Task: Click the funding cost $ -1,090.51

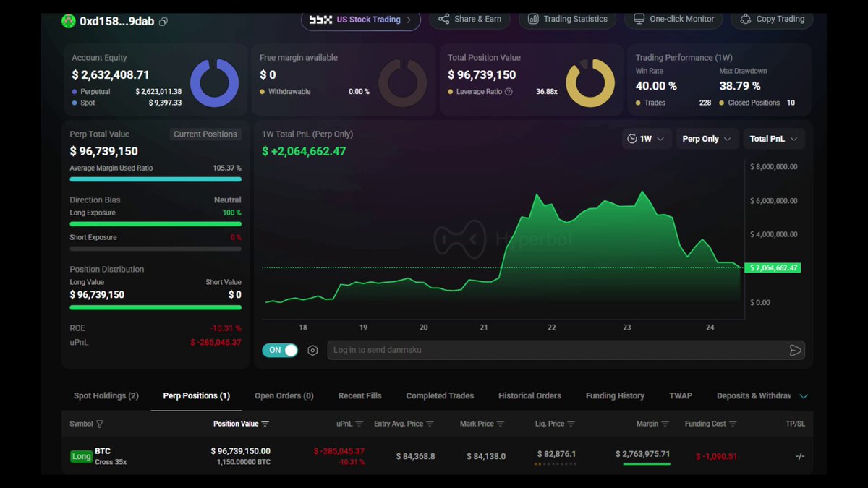Action: (x=716, y=456)
